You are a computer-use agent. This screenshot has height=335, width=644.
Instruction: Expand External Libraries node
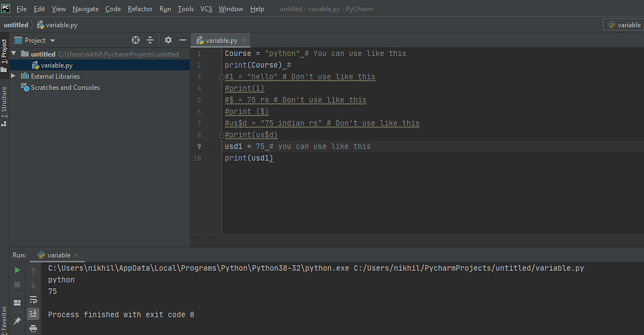(x=13, y=76)
